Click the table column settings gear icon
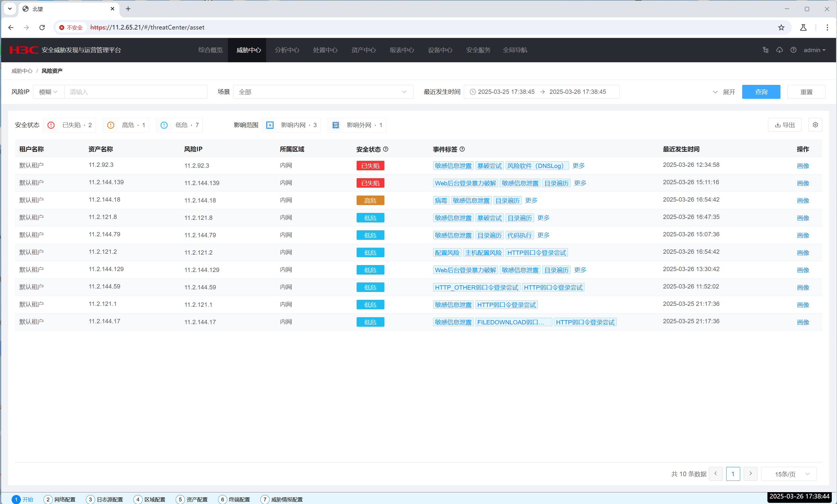 click(815, 125)
